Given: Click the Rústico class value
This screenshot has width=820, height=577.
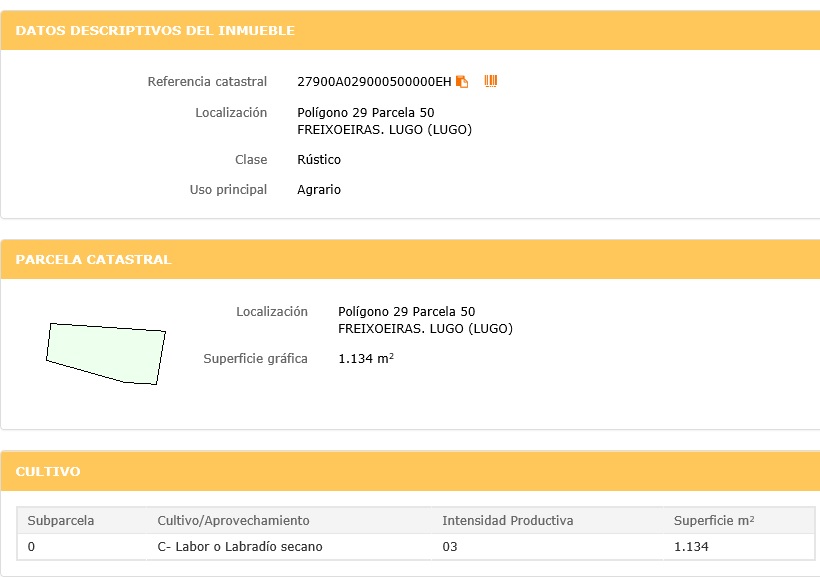Looking at the screenshot, I should tap(319, 160).
